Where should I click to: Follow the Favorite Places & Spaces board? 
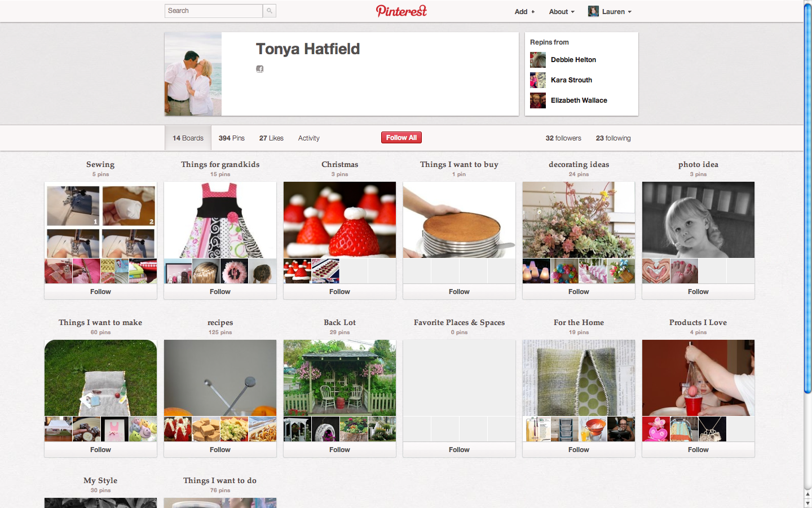(x=459, y=450)
